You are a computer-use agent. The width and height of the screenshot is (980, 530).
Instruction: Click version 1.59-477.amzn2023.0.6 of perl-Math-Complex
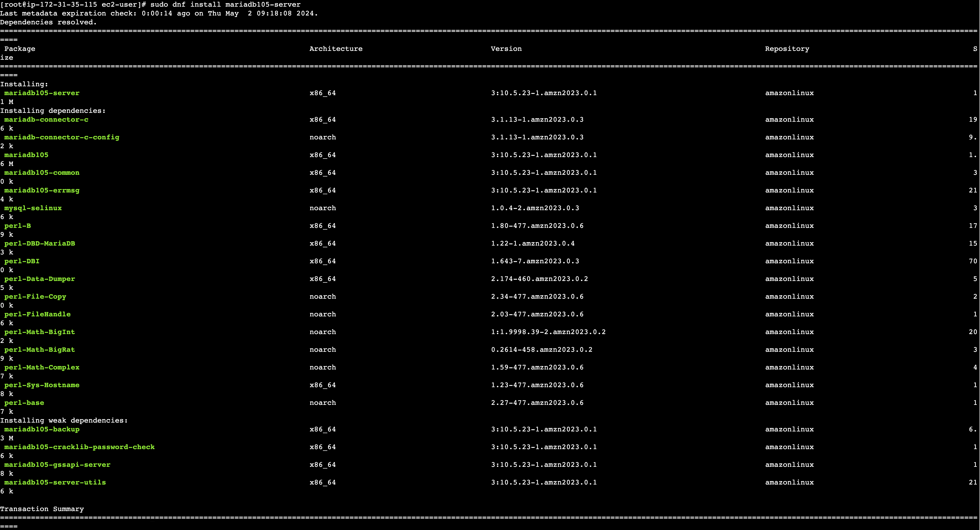tap(537, 367)
